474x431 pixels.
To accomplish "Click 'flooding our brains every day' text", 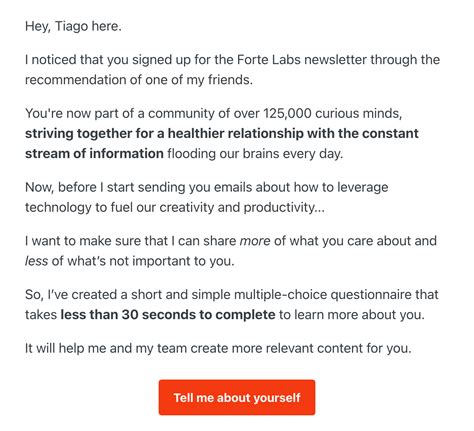I will click(255, 154).
